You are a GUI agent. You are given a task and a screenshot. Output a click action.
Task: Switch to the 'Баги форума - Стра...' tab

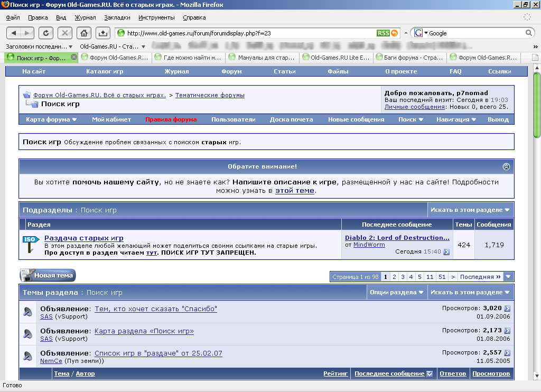(409, 58)
